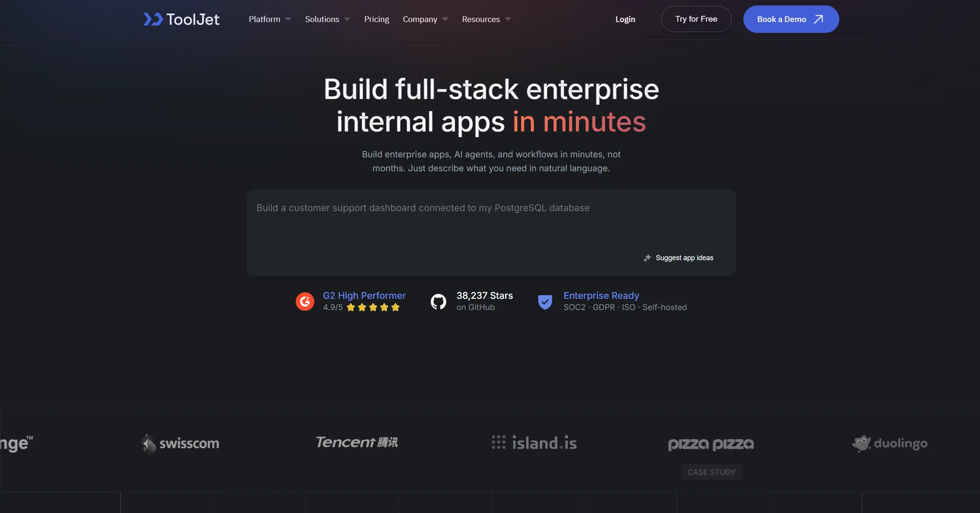Click the Swisscom logo
The height and width of the screenshot is (513, 980).
[x=180, y=443]
